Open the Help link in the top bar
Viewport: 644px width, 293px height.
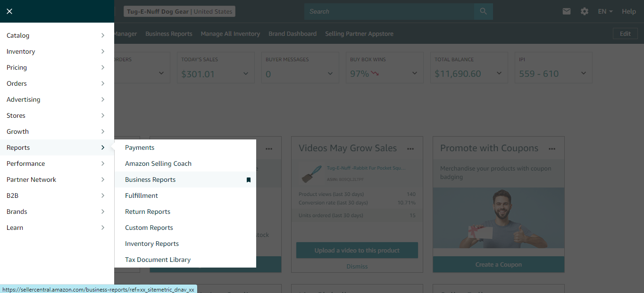click(629, 11)
